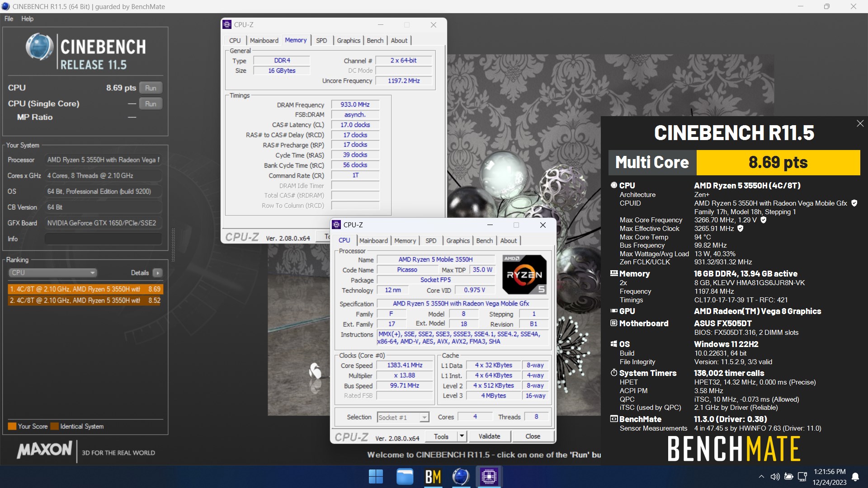Viewport: 868px width, 488px height.
Task: Open the Help menu in Cinebench
Action: (x=27, y=19)
